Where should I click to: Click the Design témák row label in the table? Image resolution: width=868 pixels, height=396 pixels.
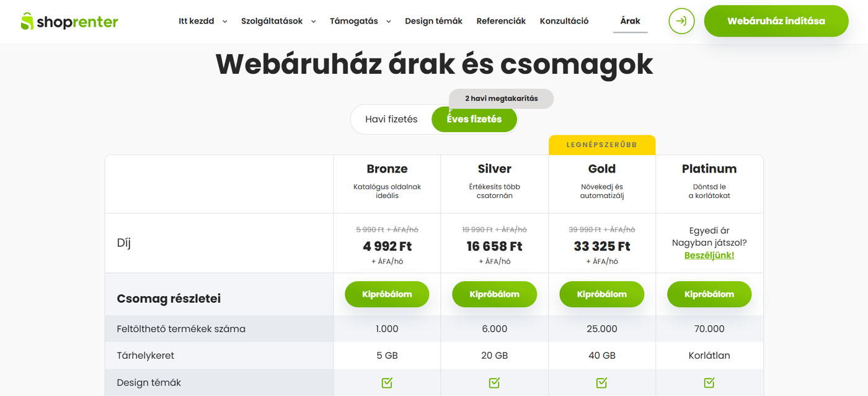pos(149,383)
